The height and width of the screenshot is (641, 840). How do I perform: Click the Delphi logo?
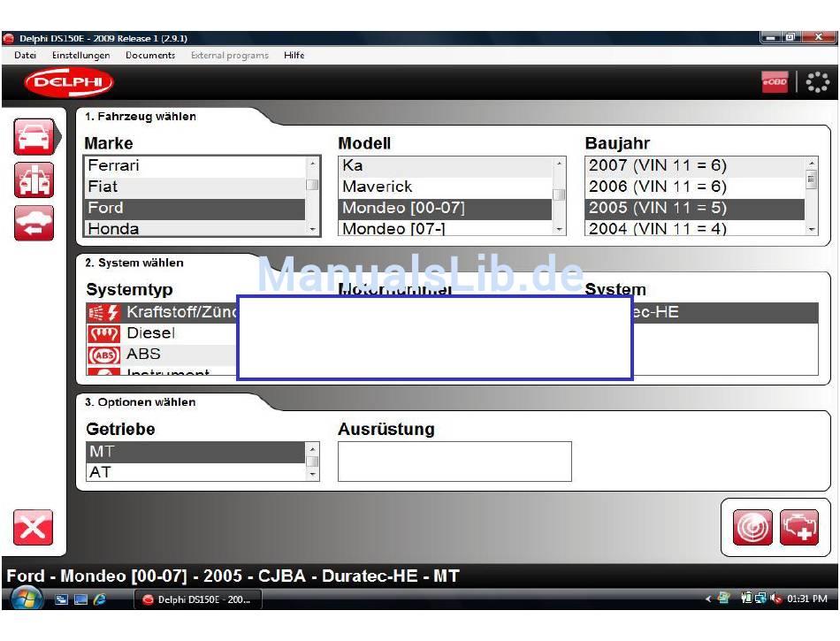(x=69, y=82)
